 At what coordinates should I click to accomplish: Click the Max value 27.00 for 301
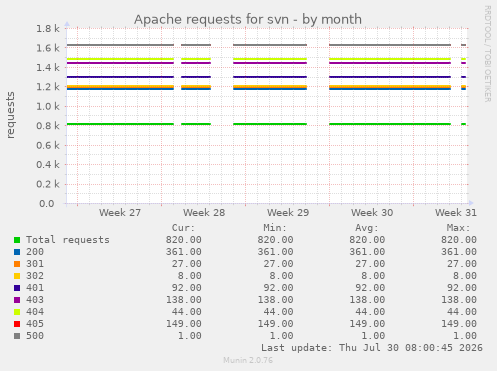tap(462, 264)
